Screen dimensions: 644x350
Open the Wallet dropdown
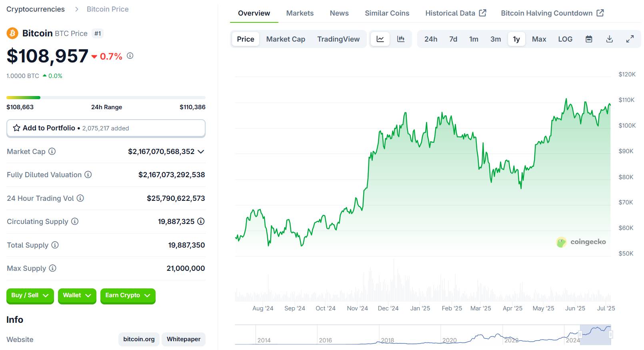pyautogui.click(x=77, y=296)
